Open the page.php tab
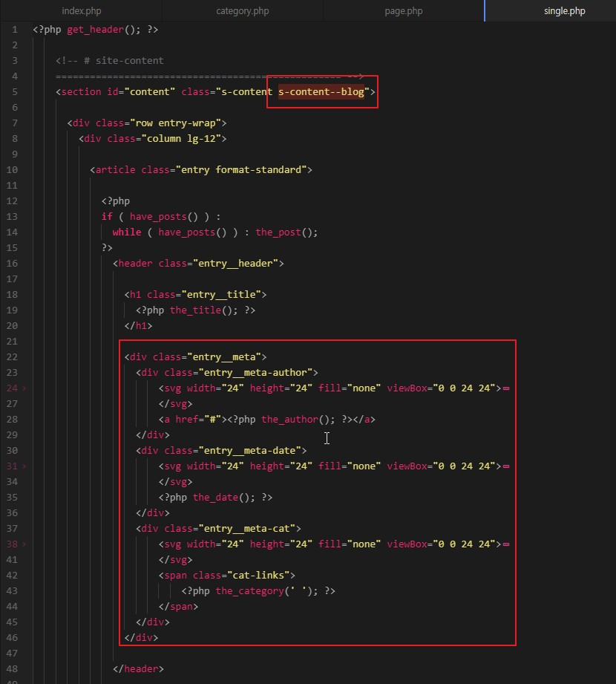The height and width of the screenshot is (684, 616). point(403,11)
